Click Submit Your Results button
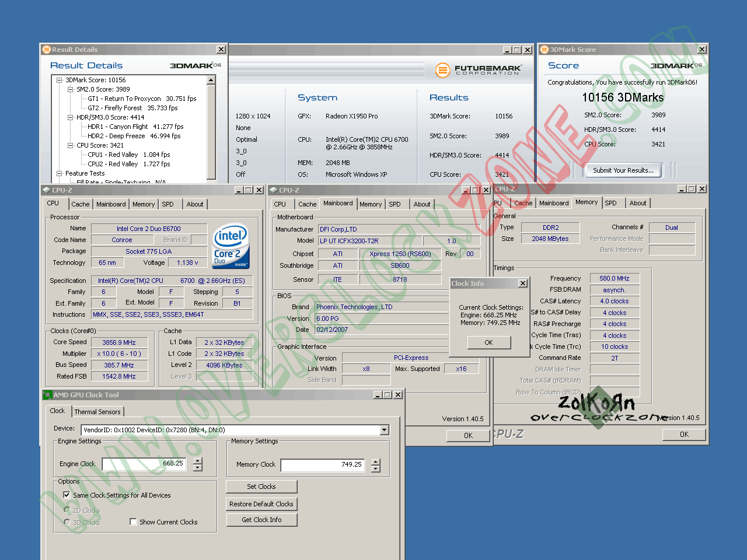This screenshot has width=747, height=560. [x=623, y=170]
